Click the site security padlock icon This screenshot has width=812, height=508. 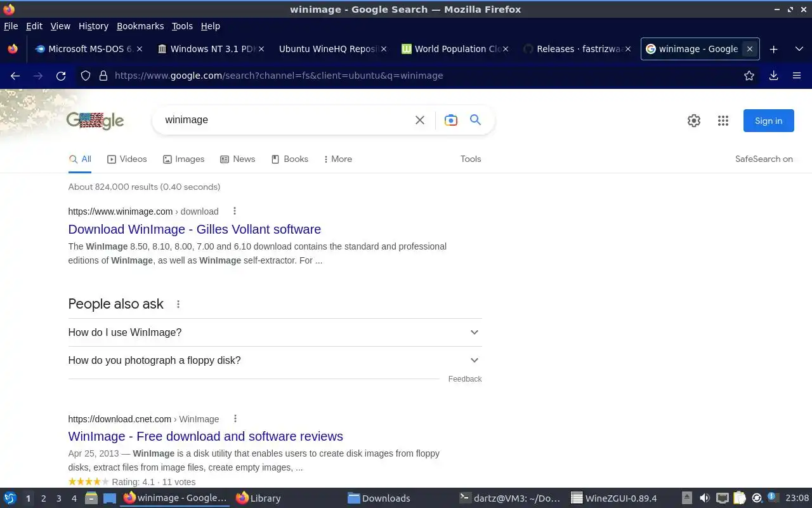103,76
